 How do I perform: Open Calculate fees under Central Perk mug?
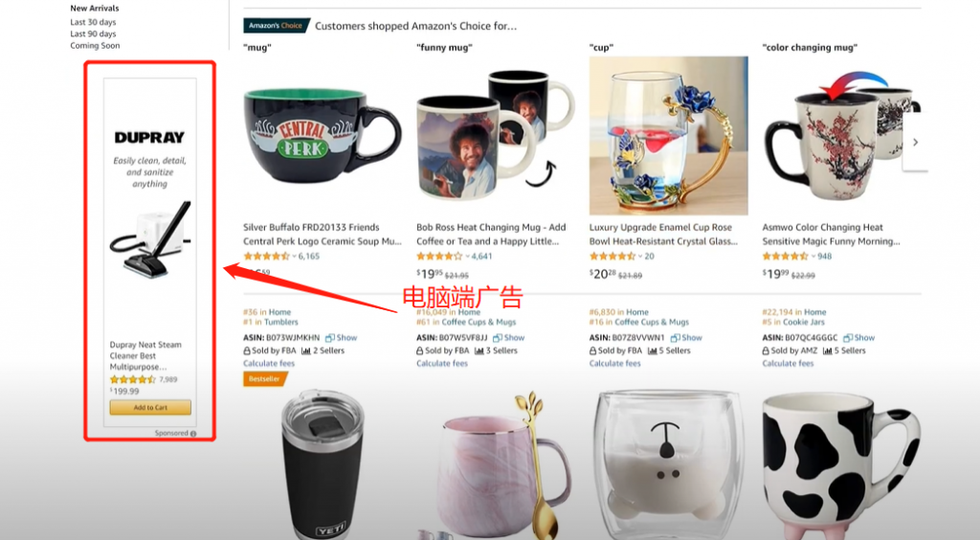(269, 363)
